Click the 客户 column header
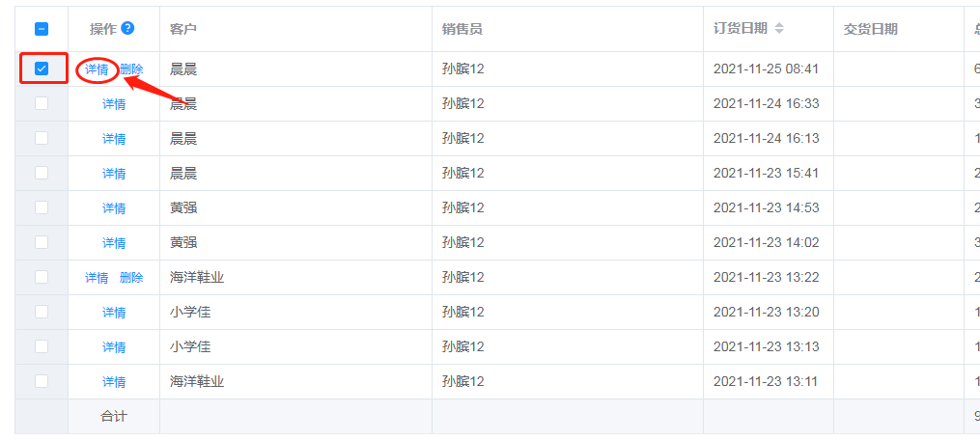This screenshot has height=440, width=980. click(182, 29)
